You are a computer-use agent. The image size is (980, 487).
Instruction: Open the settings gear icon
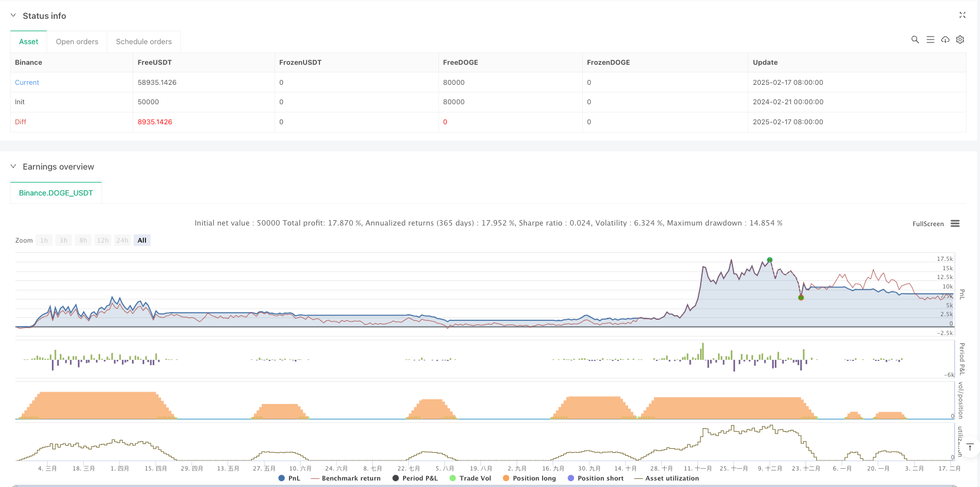point(960,39)
